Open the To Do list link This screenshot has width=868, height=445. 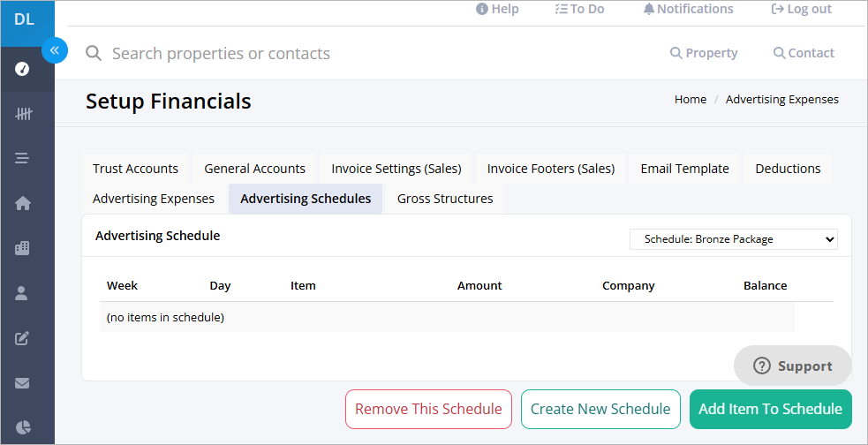point(579,9)
